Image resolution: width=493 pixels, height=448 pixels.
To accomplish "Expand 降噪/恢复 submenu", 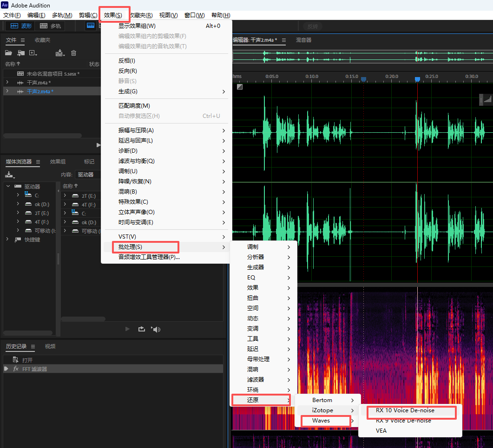I will (x=167, y=181).
